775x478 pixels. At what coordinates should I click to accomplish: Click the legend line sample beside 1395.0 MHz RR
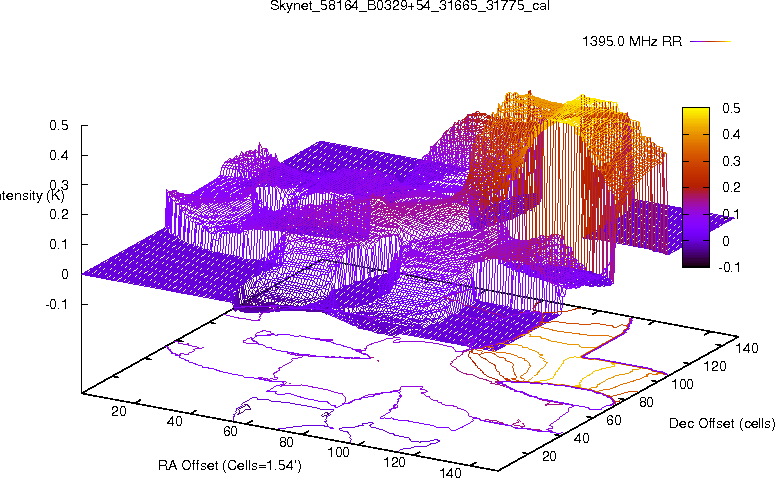(710, 42)
